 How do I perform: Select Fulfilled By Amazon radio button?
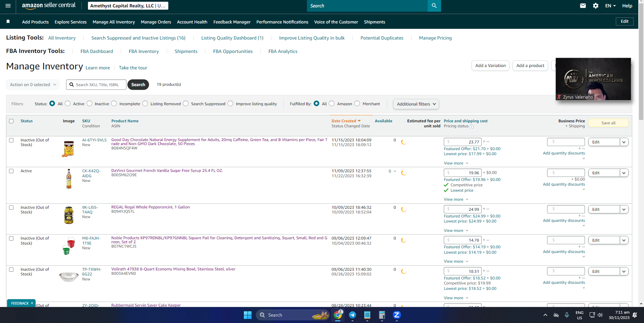pyautogui.click(x=332, y=104)
